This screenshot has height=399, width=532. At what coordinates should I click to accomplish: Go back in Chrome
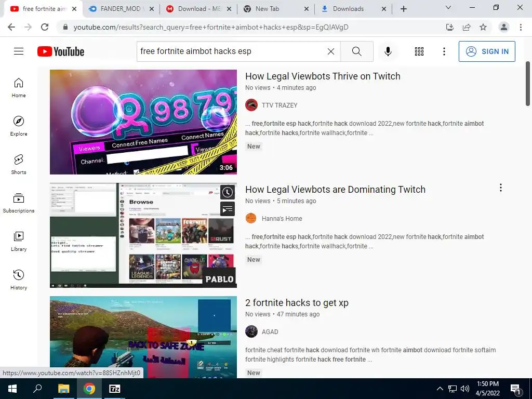pos(11,27)
